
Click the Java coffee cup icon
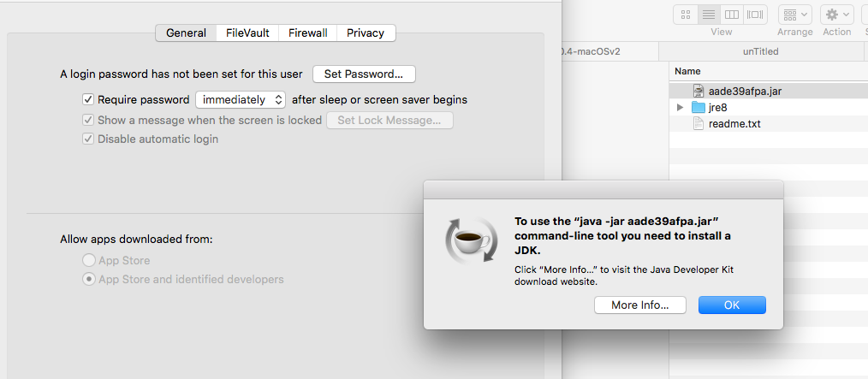(472, 240)
